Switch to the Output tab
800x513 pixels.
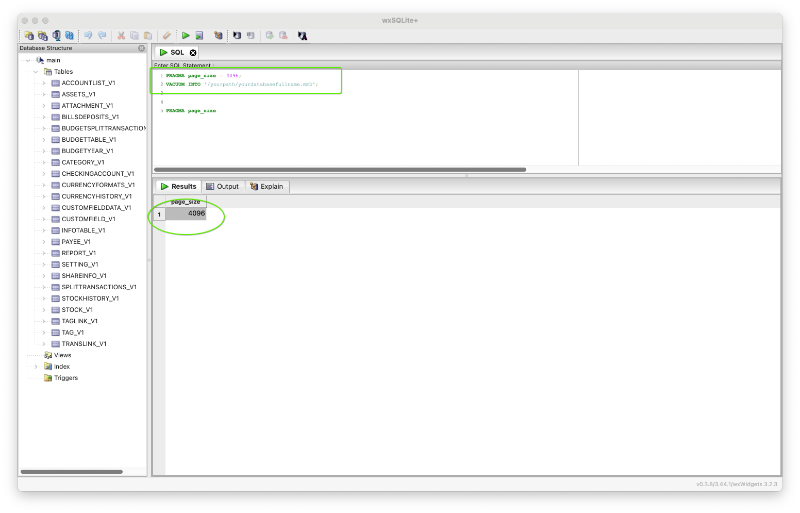coord(222,186)
